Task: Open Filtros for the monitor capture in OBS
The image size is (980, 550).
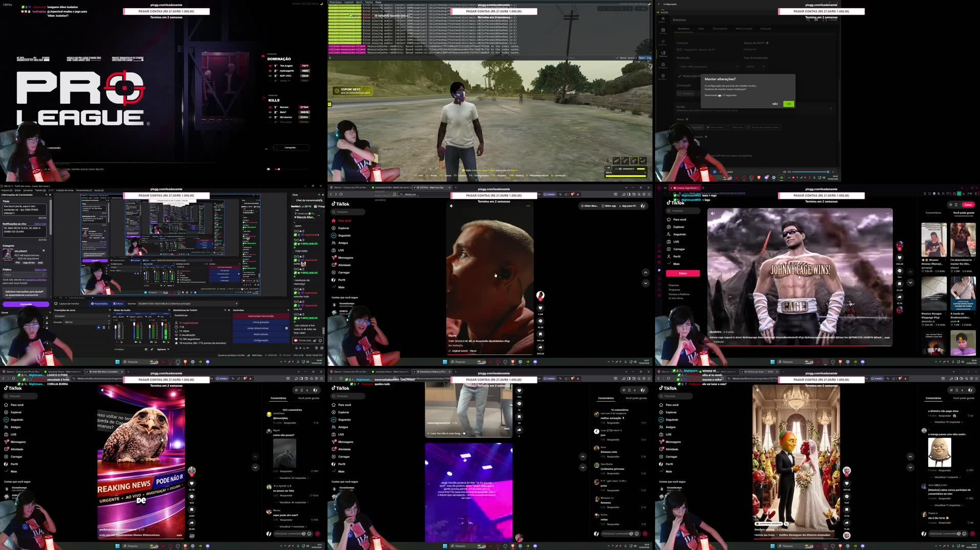Action: point(118,304)
